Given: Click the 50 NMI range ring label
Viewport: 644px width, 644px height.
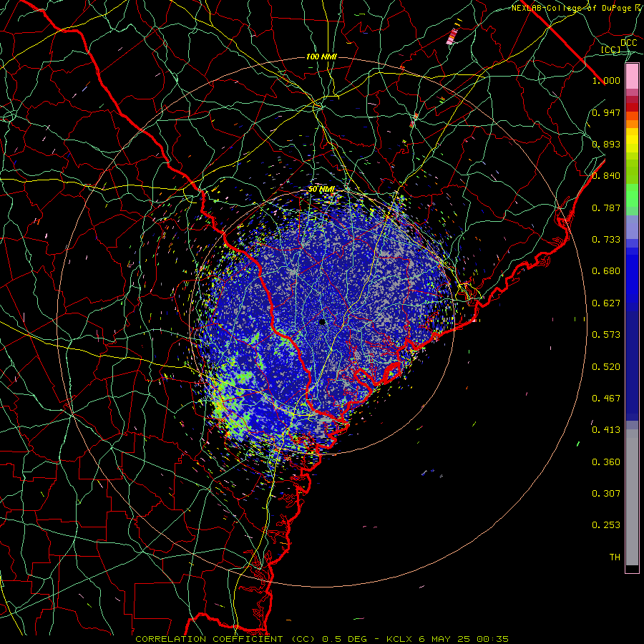Looking at the screenshot, I should [321, 190].
